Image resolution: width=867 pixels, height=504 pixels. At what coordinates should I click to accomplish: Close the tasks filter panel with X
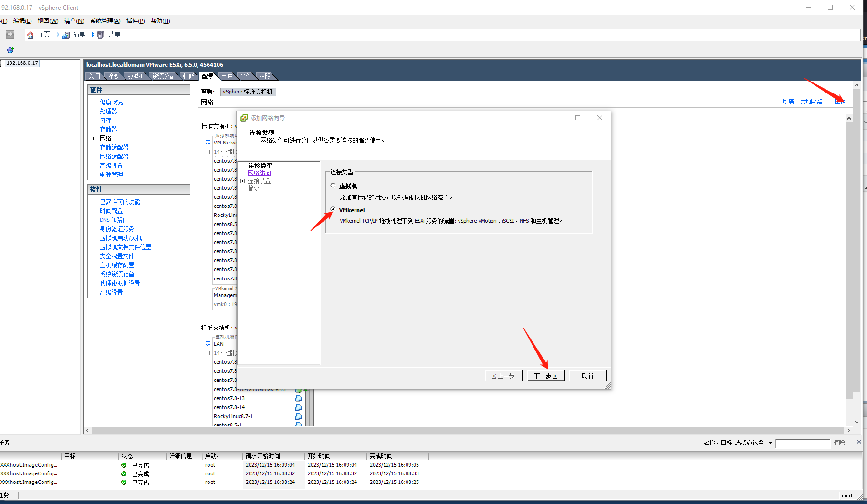coord(859,442)
